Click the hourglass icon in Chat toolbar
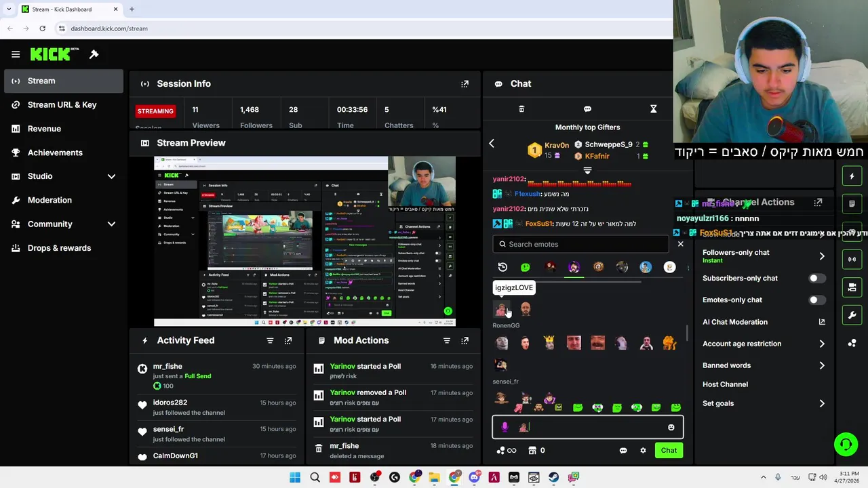Screen dimensions: 868x488 pos(653,109)
